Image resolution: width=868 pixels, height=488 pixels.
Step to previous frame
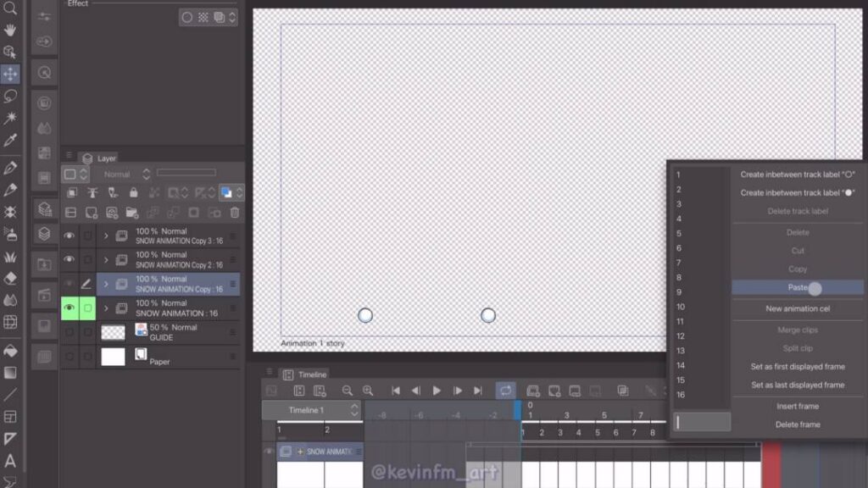tap(415, 391)
